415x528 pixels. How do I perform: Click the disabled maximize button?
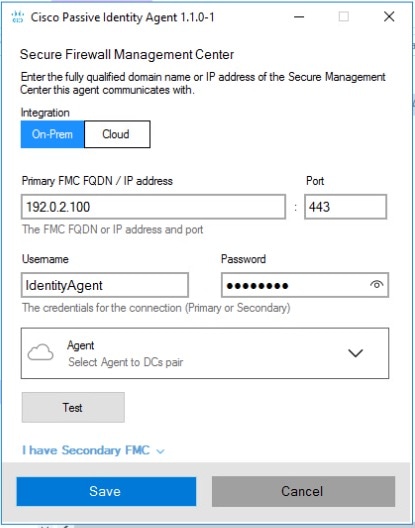[x=344, y=16]
